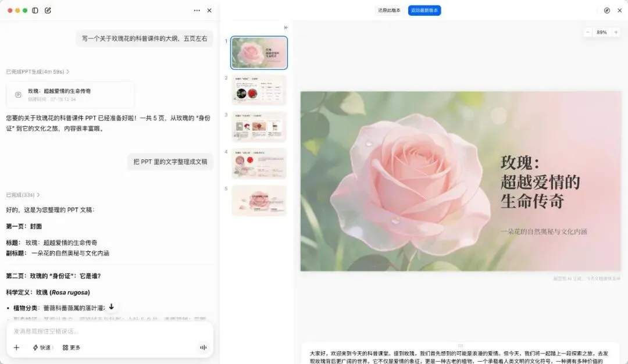Select slide 1 thumbnail with rose cover

click(x=259, y=53)
